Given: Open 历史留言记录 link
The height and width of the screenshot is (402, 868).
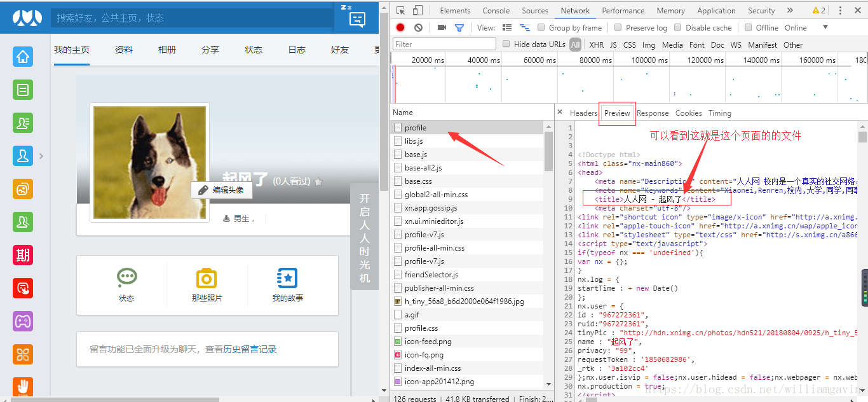Looking at the screenshot, I should [250, 349].
